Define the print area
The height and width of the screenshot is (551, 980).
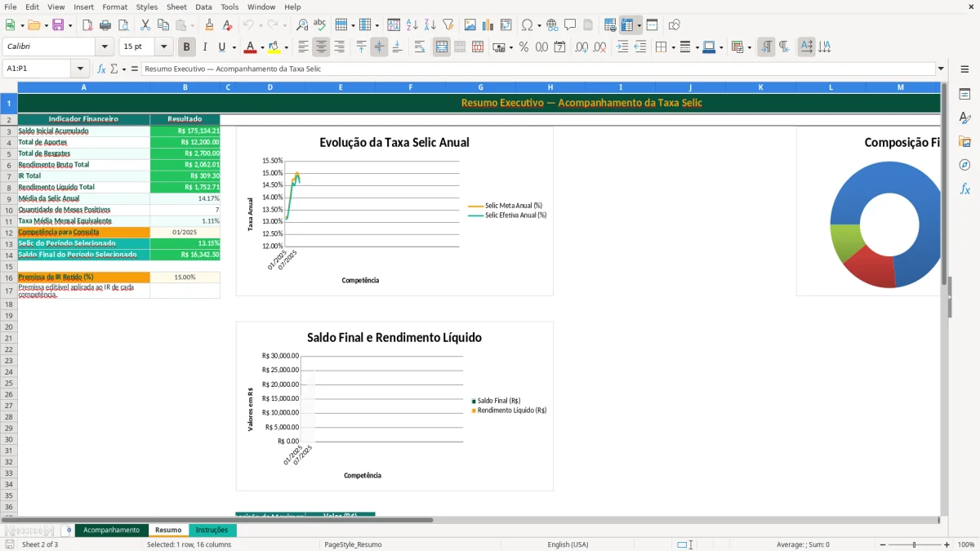pos(610,25)
